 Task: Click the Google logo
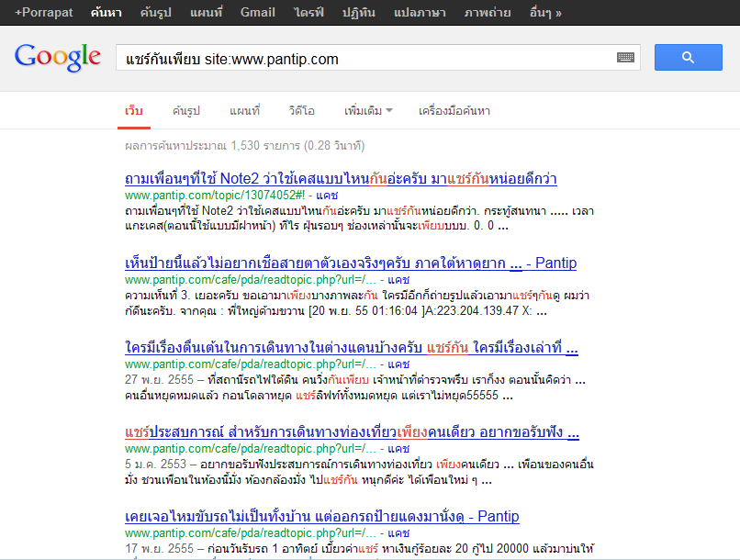pyautogui.click(x=58, y=58)
